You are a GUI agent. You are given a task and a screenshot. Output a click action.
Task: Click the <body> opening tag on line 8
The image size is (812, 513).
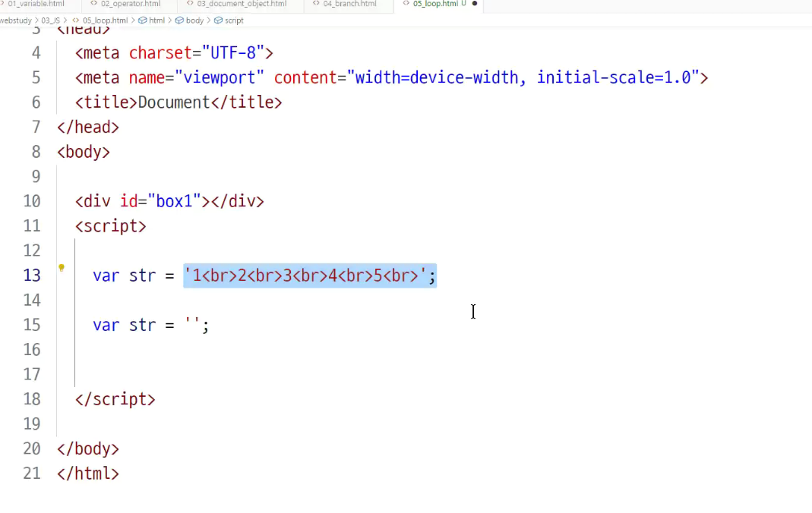[84, 152]
